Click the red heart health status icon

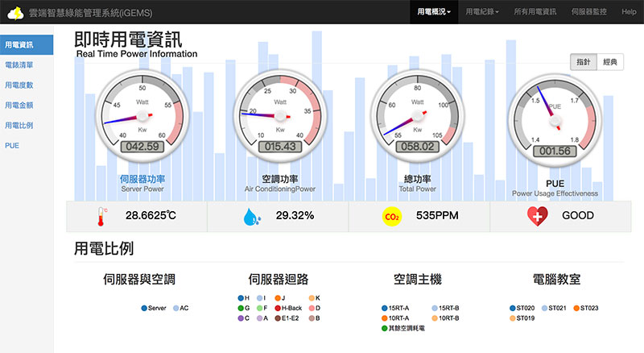tap(537, 216)
